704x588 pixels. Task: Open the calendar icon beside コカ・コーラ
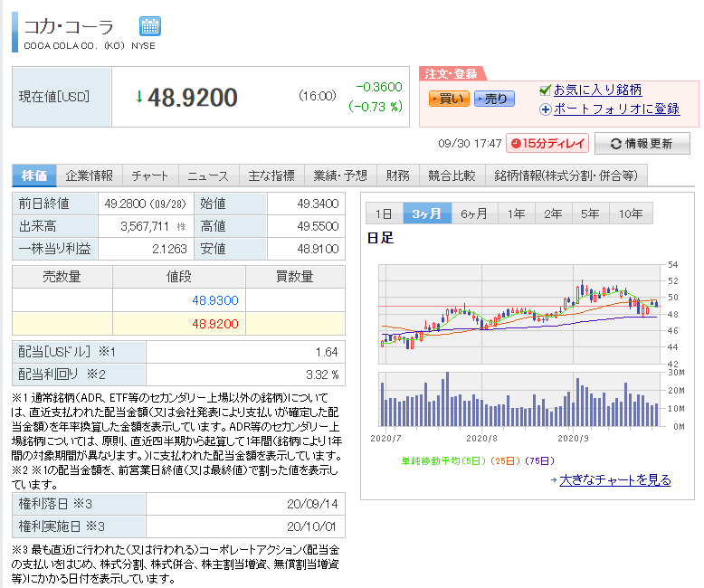[x=150, y=26]
